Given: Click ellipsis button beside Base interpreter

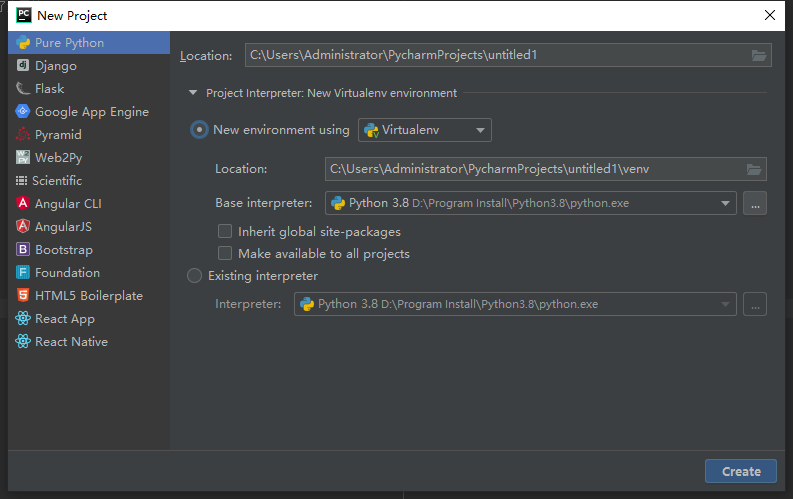Looking at the screenshot, I should (x=755, y=203).
